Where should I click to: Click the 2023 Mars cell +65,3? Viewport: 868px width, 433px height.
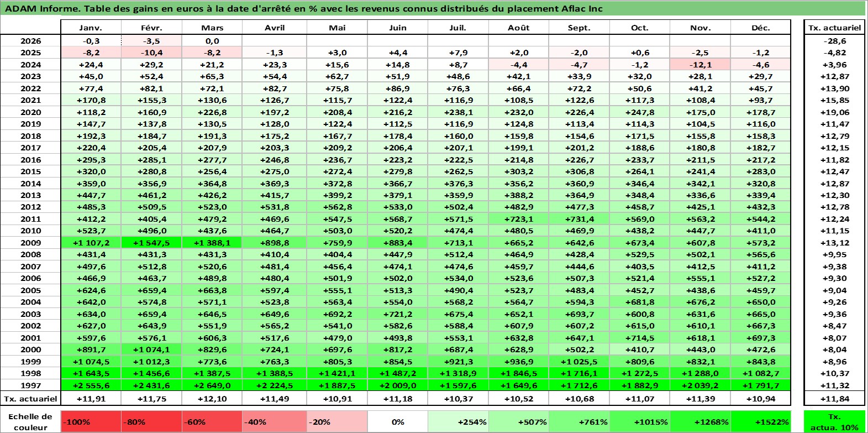[212, 76]
